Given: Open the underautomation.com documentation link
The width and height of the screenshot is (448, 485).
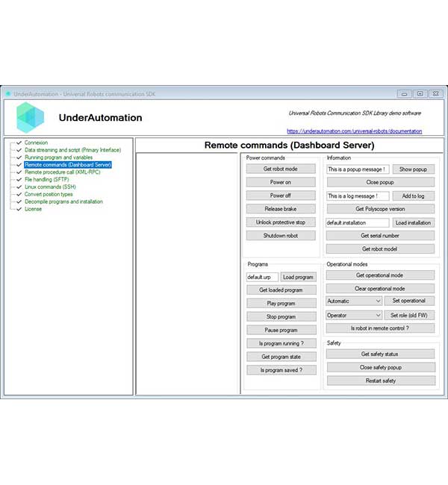Looking at the screenshot, I should click(x=354, y=131).
